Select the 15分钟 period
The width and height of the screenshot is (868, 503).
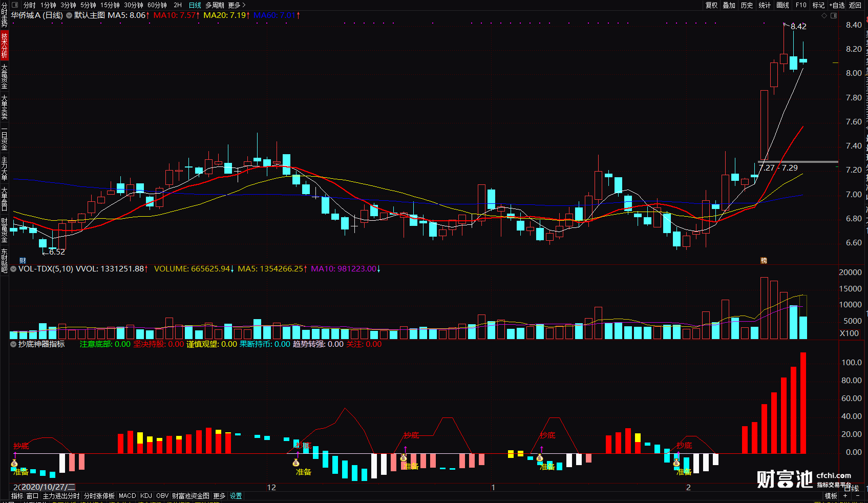[x=110, y=5]
